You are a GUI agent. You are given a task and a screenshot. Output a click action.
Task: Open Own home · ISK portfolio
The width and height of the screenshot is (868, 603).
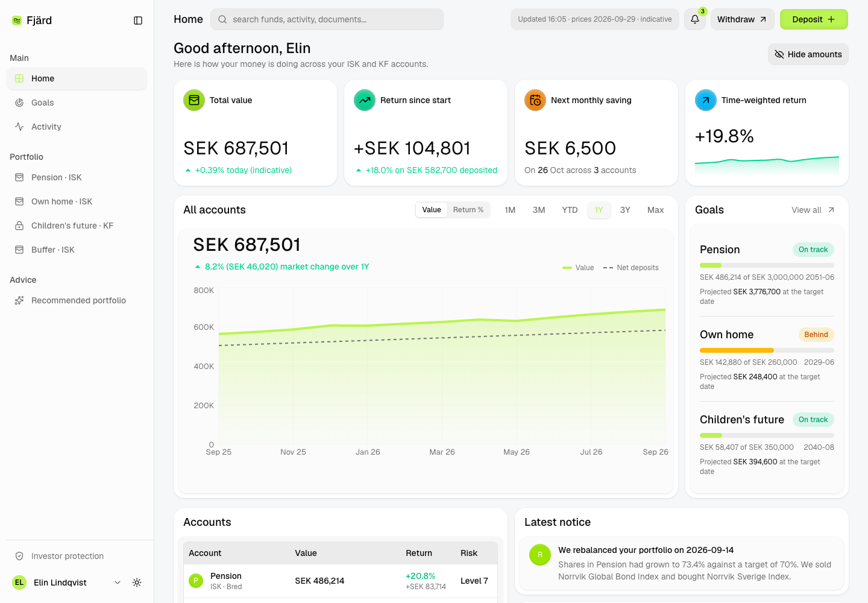click(77, 201)
